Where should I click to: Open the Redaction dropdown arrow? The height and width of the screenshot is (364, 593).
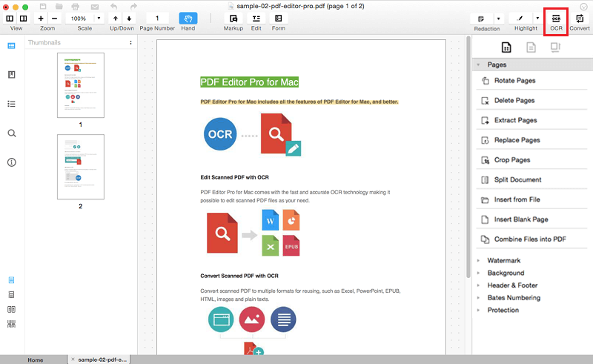click(498, 19)
